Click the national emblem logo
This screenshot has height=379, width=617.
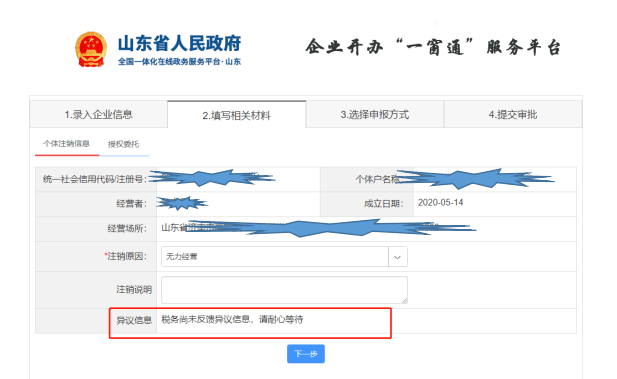tap(91, 50)
